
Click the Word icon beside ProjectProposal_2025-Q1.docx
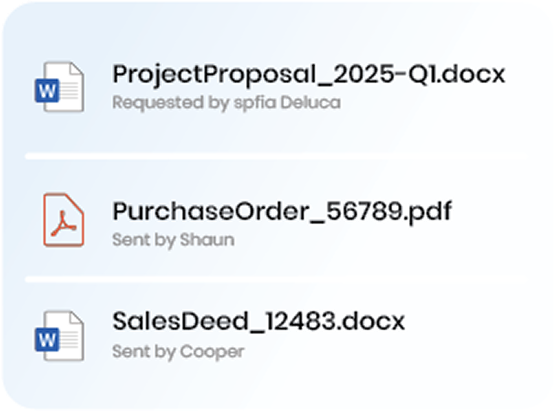(60, 87)
